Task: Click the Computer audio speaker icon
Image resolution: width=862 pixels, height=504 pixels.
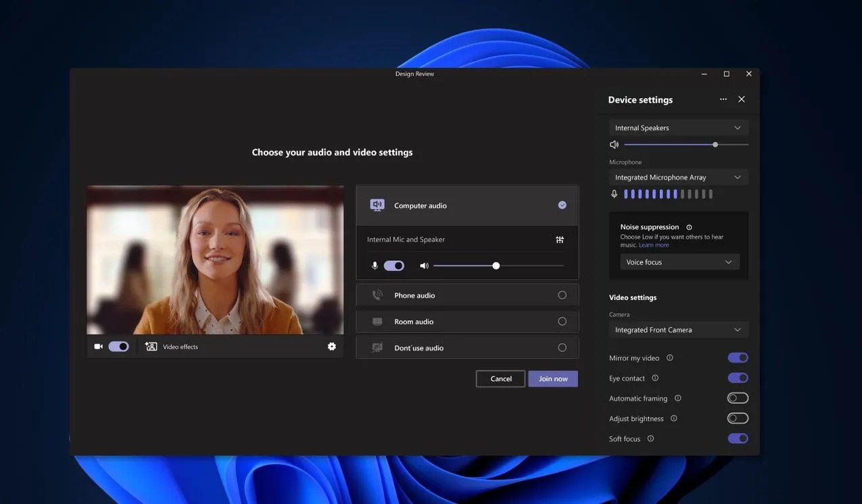Action: pyautogui.click(x=377, y=205)
